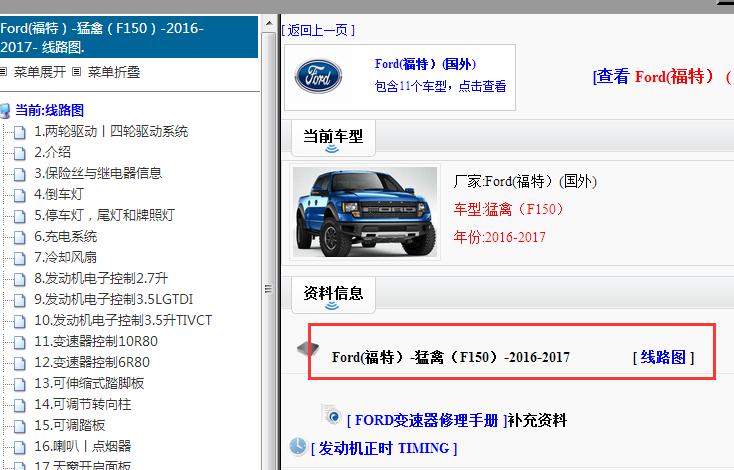
Task: Click page icon beside 14.可调节转向柱
Action: tap(20, 405)
